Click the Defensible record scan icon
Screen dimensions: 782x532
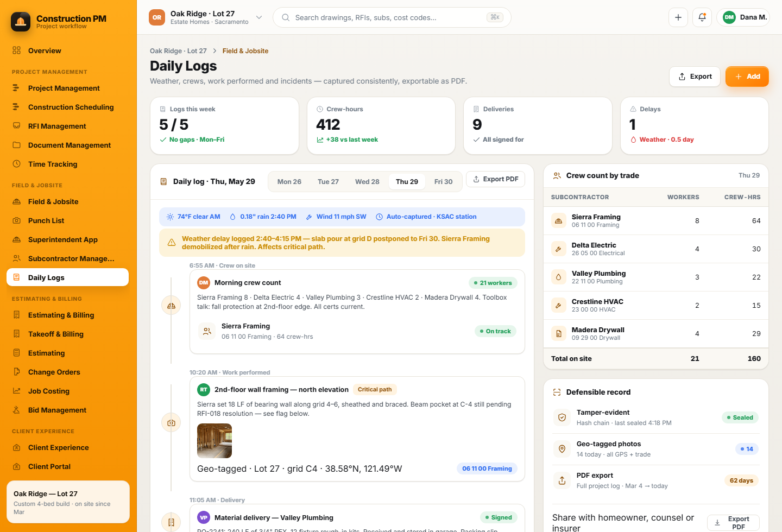tap(557, 392)
